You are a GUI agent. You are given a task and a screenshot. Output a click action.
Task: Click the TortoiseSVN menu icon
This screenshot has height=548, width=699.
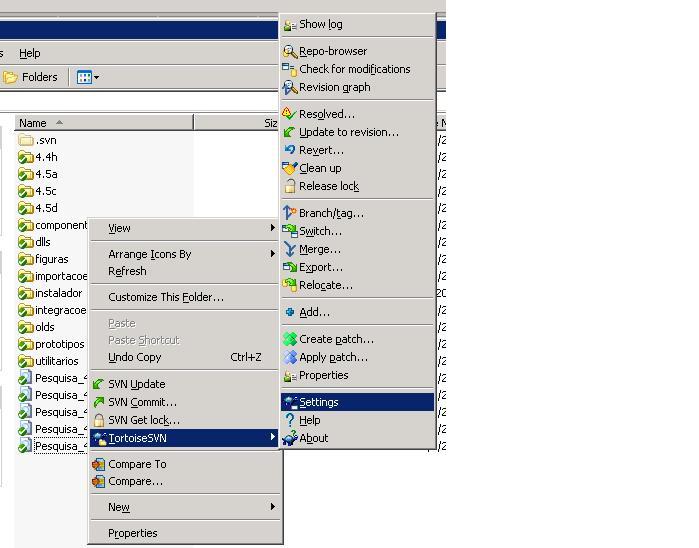coord(100,438)
